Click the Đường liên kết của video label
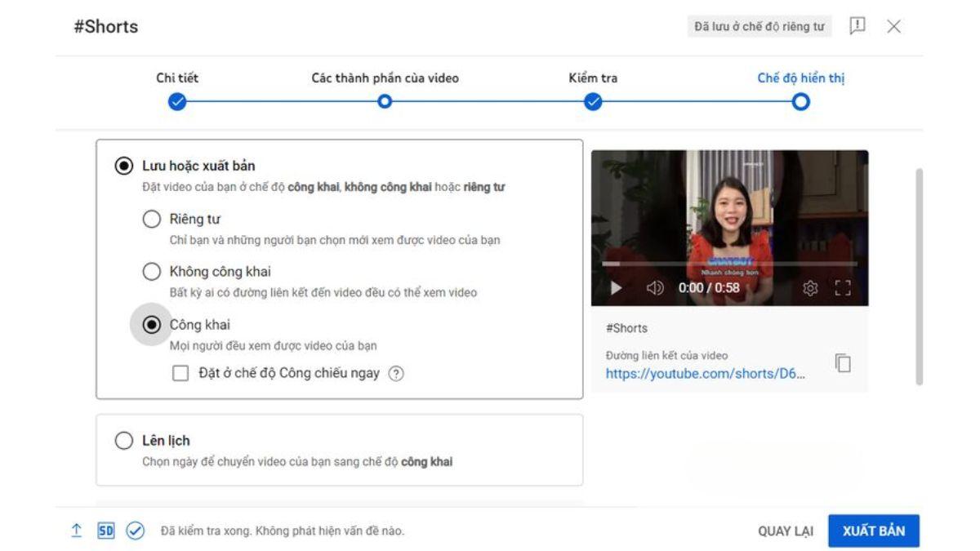The image size is (980, 551). [x=666, y=355]
